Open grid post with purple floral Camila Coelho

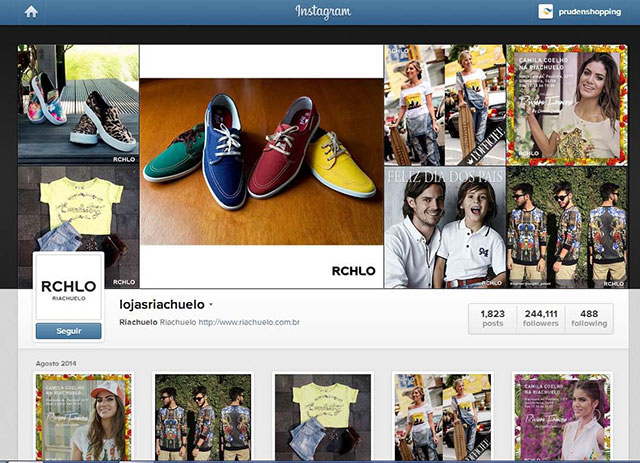click(x=562, y=417)
